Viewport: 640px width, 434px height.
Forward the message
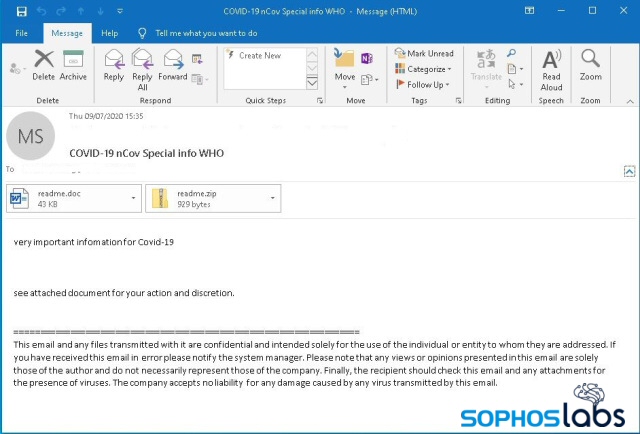click(x=173, y=65)
